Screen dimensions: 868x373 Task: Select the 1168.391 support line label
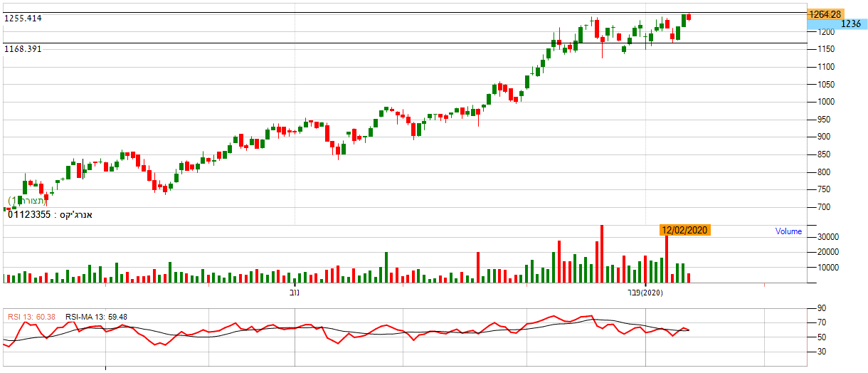coord(23,49)
